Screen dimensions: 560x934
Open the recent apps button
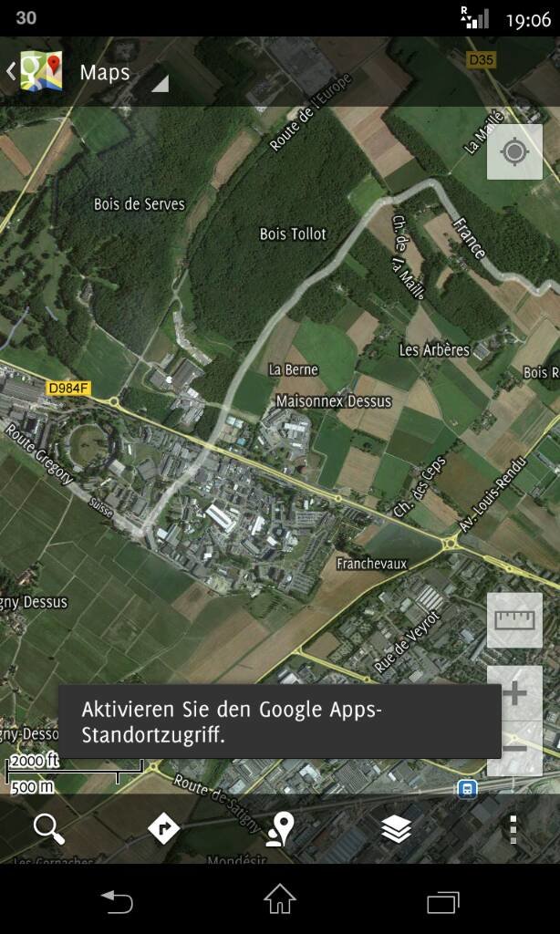443,902
